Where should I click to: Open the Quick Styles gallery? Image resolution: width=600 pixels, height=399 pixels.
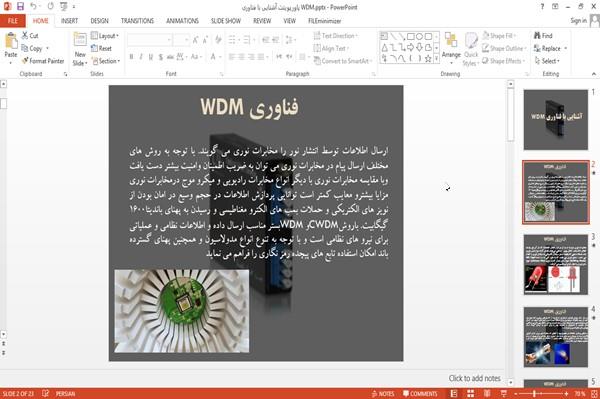coord(471,49)
